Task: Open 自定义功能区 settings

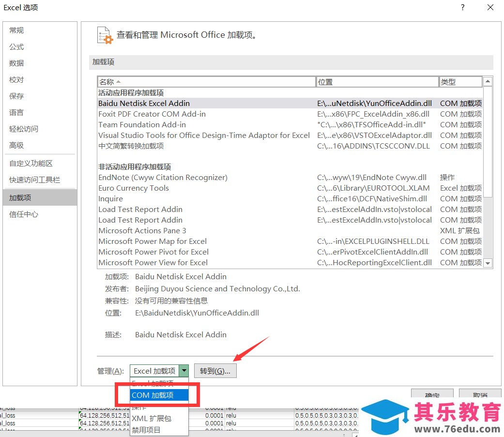Action: coord(40,164)
